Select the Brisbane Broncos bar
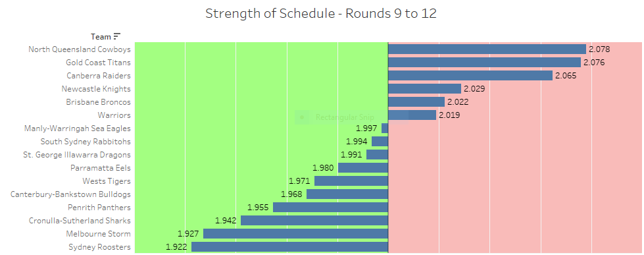Screen dimensions: 644x255 (416, 102)
